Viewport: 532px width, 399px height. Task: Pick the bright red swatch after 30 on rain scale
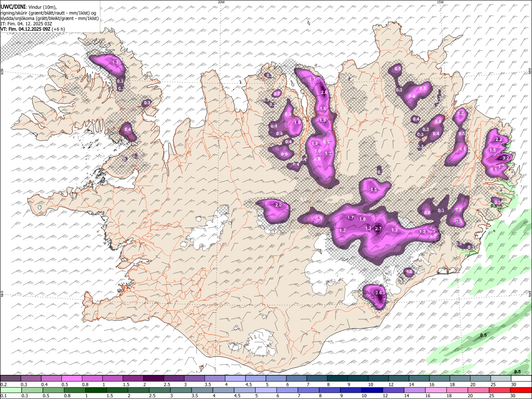coord(521,390)
